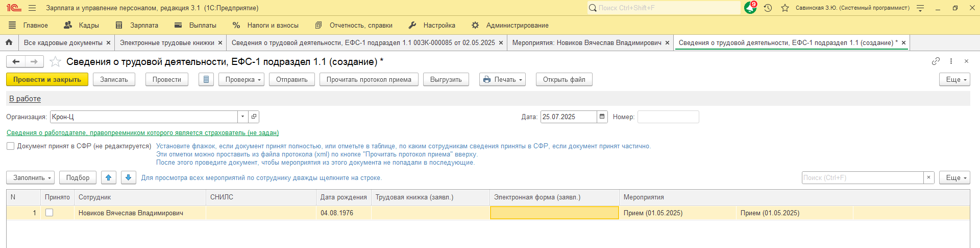Expand the Заполнить dropdown menu
Screen dimensions: 980x248
(33, 178)
